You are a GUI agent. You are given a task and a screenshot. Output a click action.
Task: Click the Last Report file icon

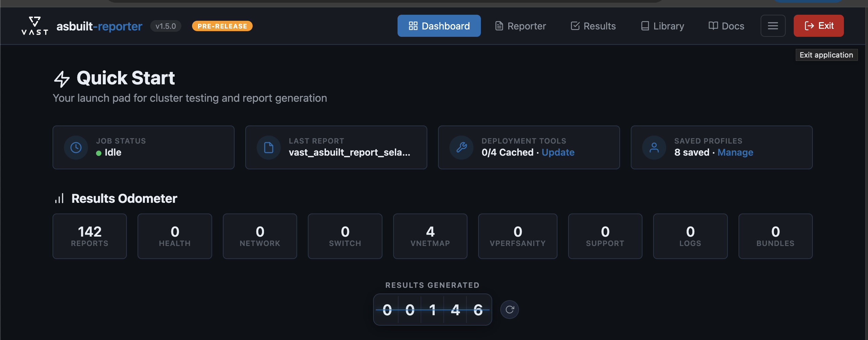tap(269, 148)
